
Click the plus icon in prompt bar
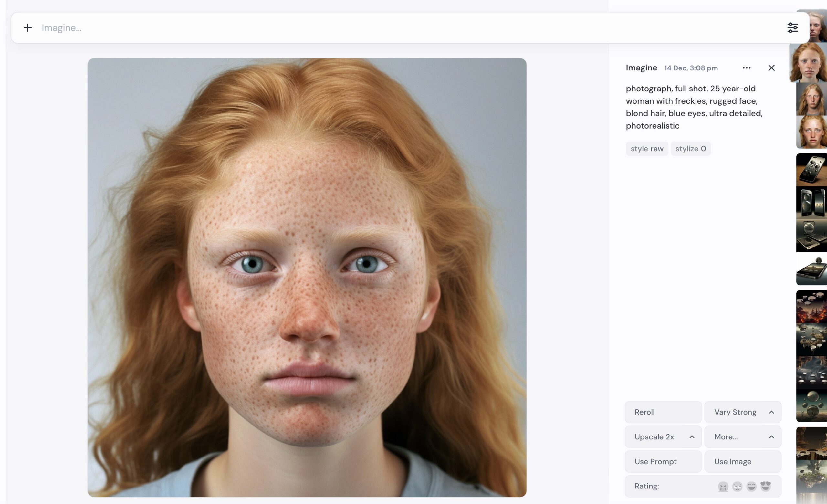click(x=27, y=28)
